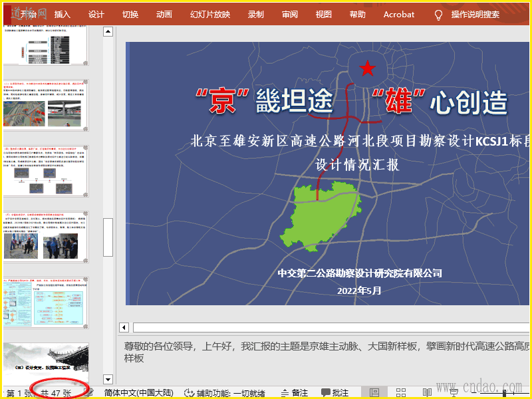Click the lightbulb Tell Me icon

click(438, 14)
